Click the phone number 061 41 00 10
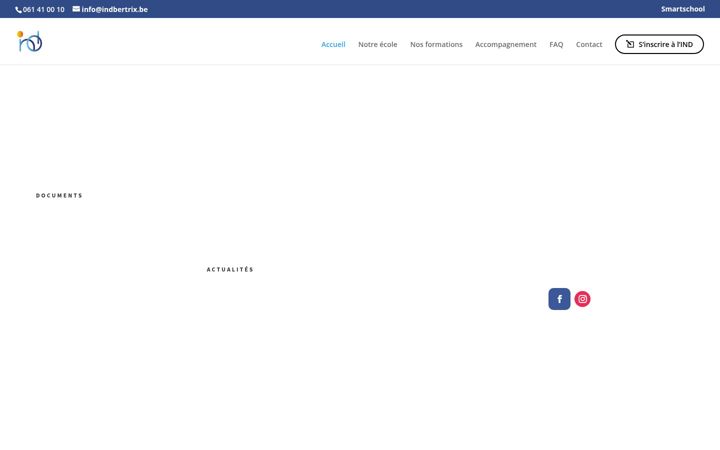Screen dimensions: 720x450 click(x=44, y=9)
